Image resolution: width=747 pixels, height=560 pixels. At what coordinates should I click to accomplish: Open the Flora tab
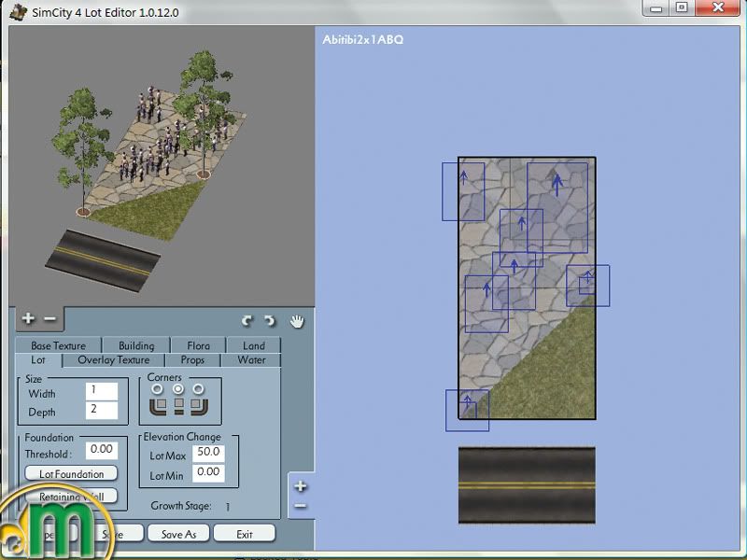(198, 345)
